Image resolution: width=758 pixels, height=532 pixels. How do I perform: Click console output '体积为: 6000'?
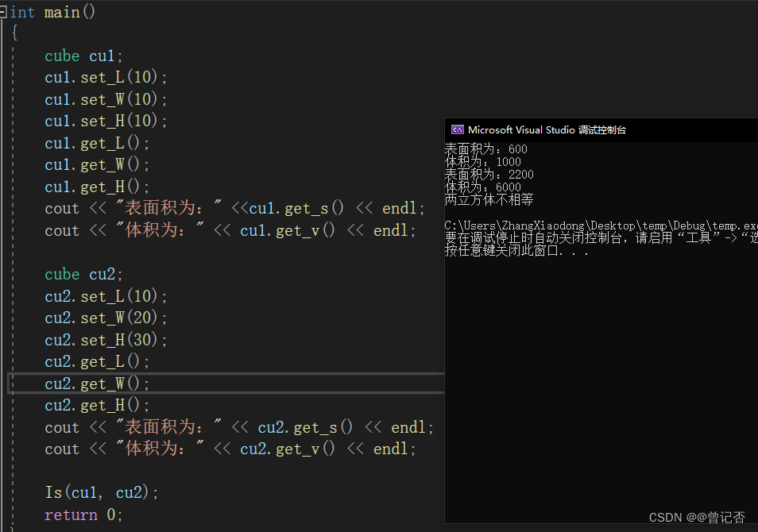(x=483, y=187)
